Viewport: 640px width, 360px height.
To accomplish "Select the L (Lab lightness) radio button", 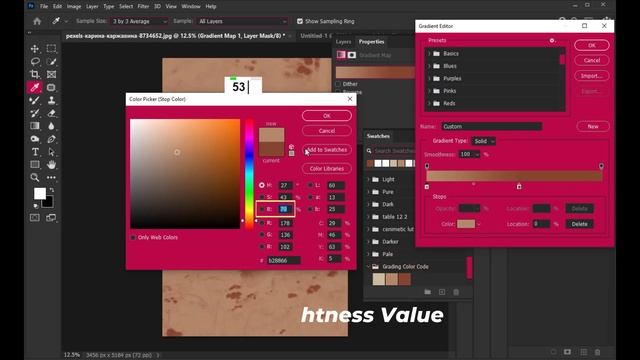I will (310, 185).
